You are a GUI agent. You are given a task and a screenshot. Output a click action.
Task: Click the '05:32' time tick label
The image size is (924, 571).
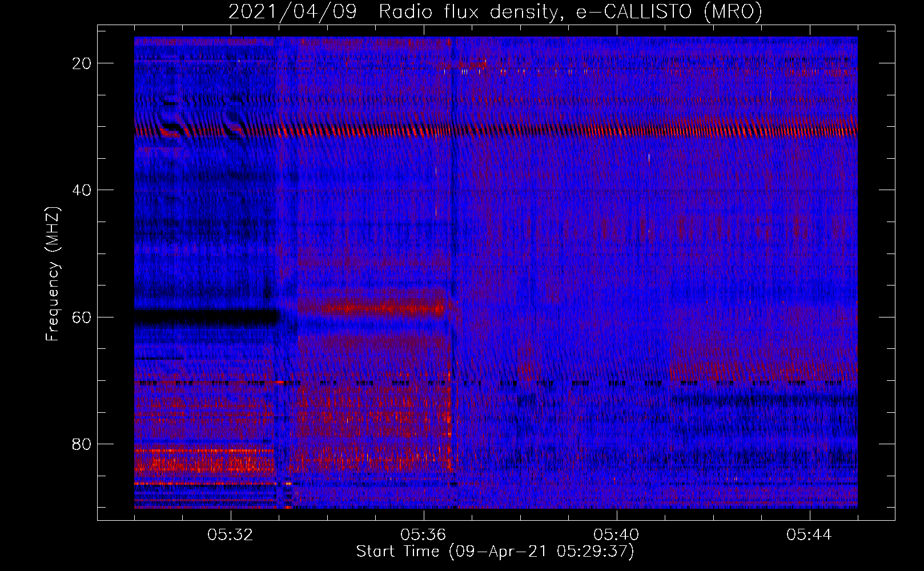click(230, 535)
